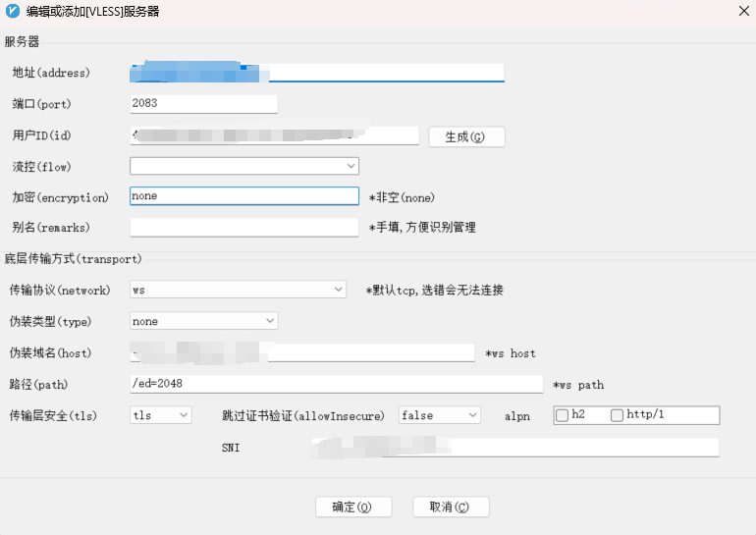This screenshot has width=756, height=535.
Task: Click the encryption field containing none
Action: [x=243, y=196]
